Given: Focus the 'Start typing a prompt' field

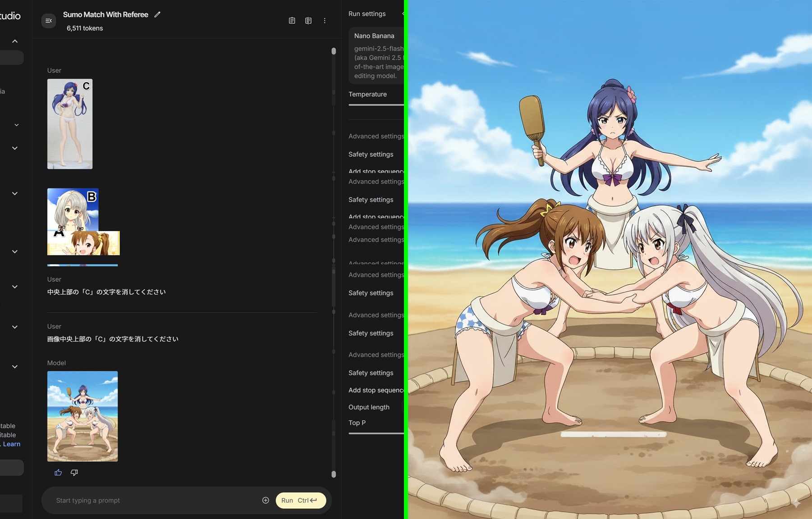Looking at the screenshot, I should tap(153, 500).
